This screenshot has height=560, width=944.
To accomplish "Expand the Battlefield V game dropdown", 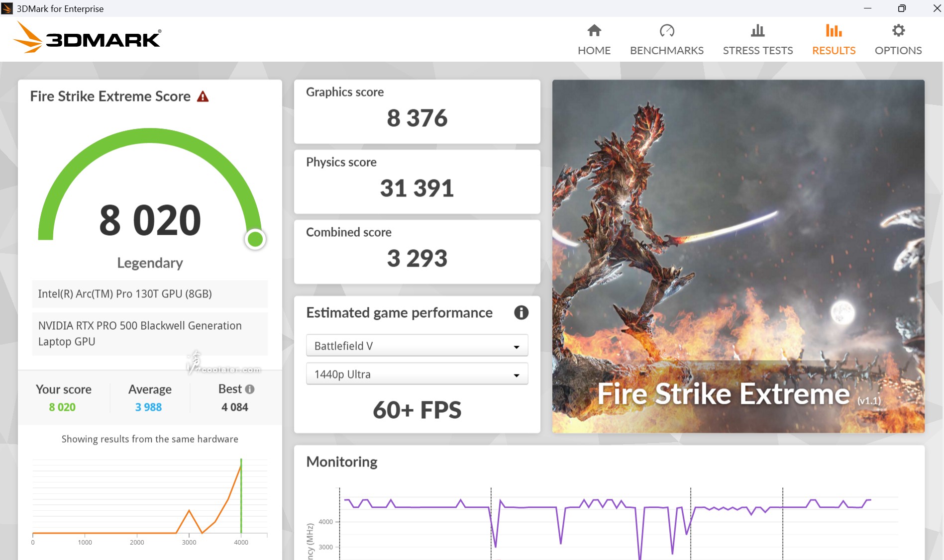I will (x=417, y=346).
